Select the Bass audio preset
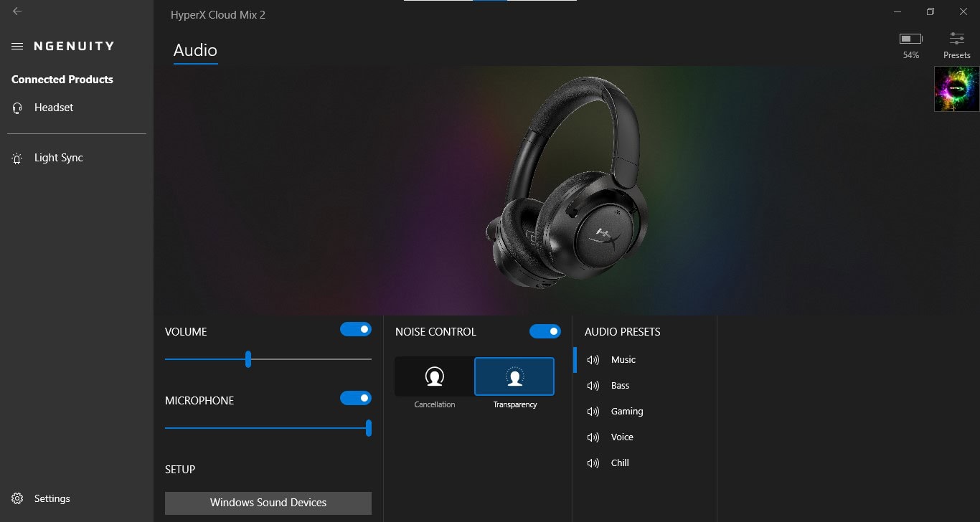The width and height of the screenshot is (980, 522). [x=644, y=386]
